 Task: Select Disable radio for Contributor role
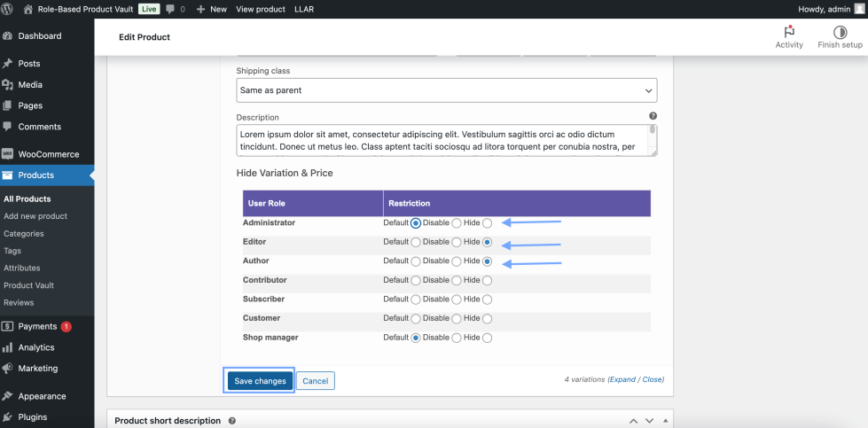[457, 280]
